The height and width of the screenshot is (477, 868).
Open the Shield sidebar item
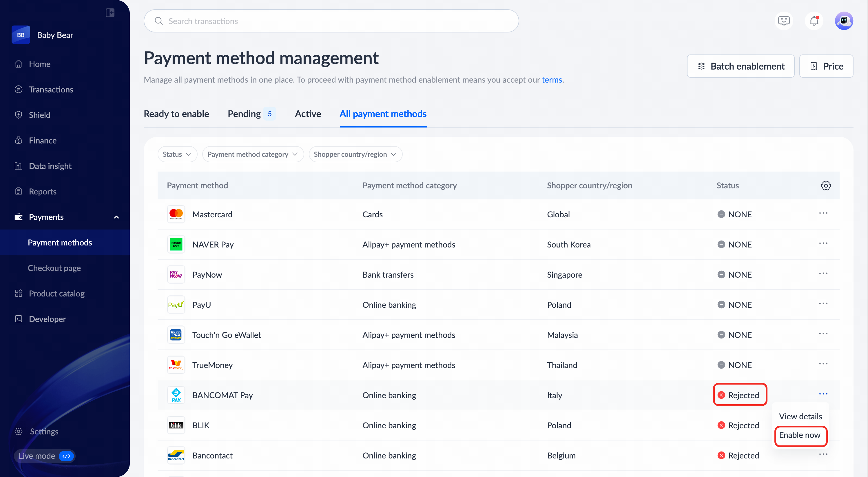[39, 115]
